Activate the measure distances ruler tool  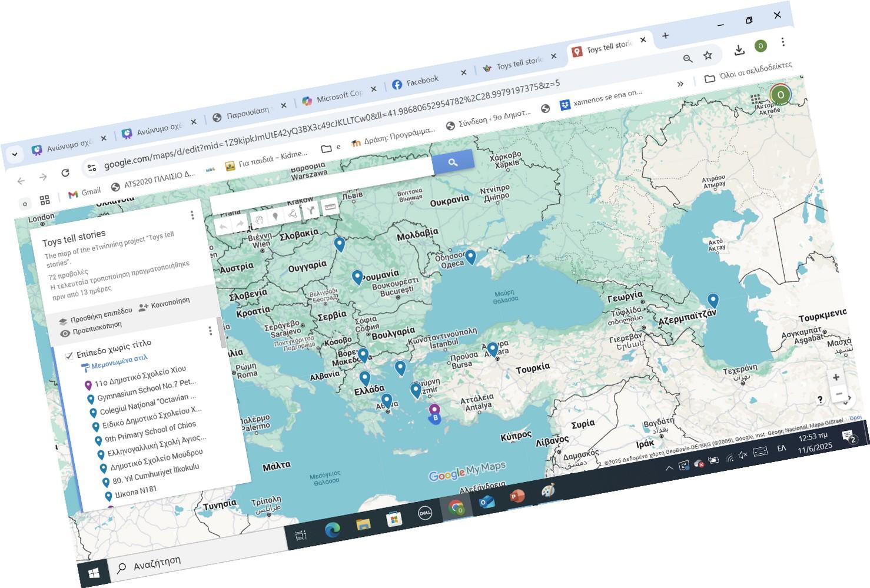coord(330,207)
